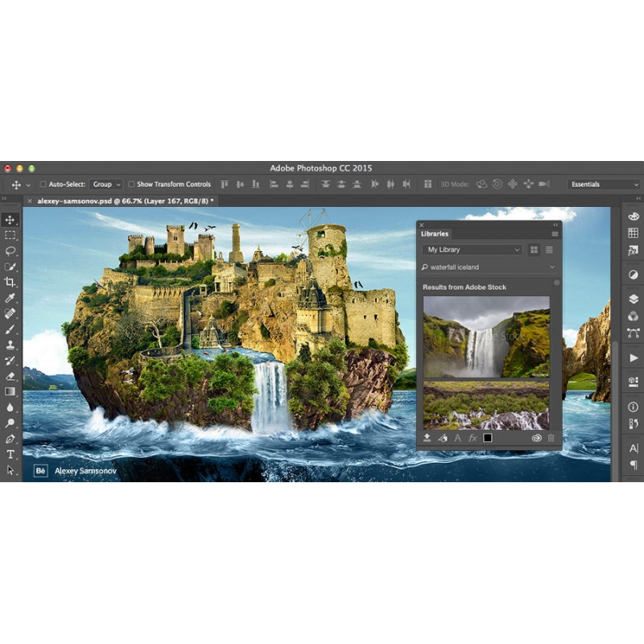Enable the Show Transform Controls checkbox

(x=131, y=184)
